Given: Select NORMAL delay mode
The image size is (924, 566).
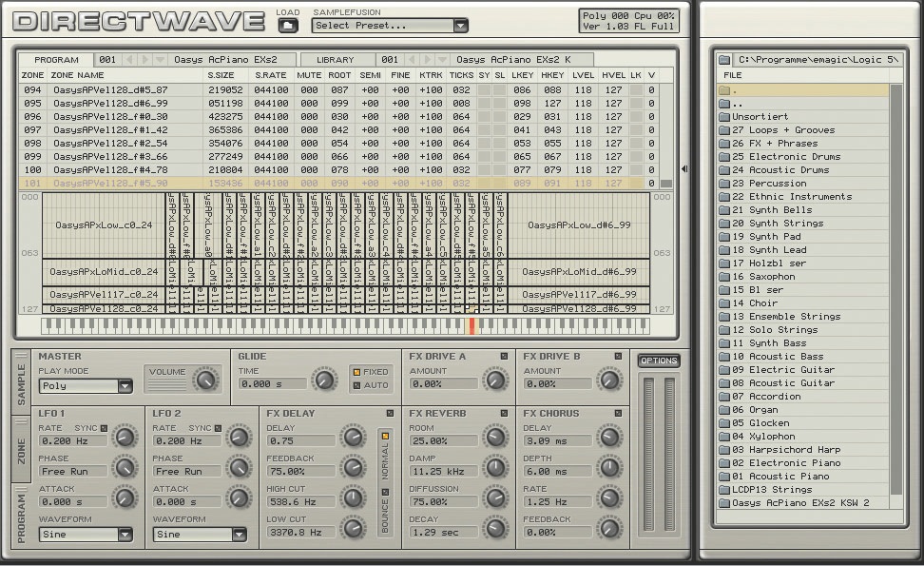Looking at the screenshot, I should click(385, 437).
